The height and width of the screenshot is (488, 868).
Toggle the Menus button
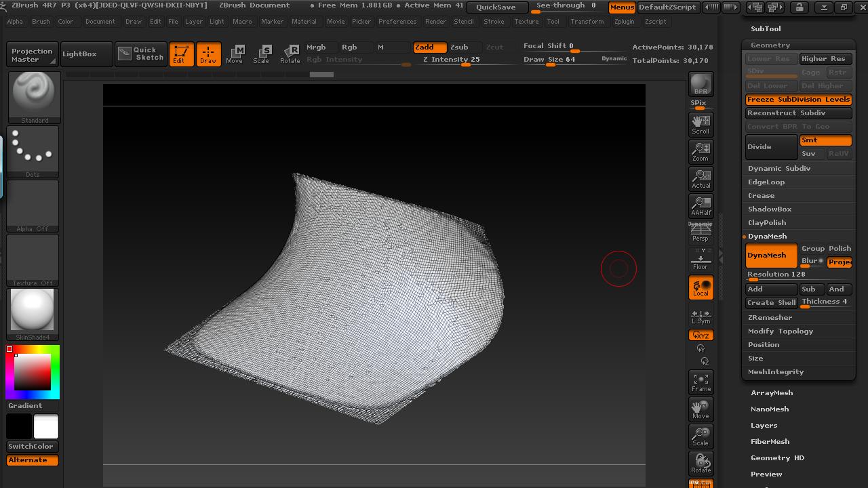(621, 7)
